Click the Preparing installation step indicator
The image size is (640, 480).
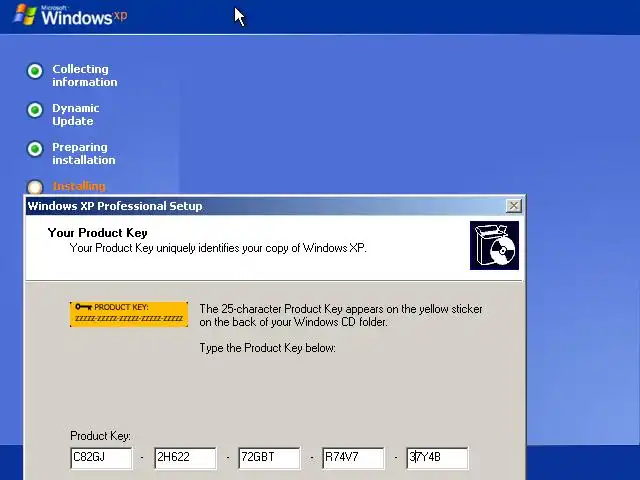point(35,149)
